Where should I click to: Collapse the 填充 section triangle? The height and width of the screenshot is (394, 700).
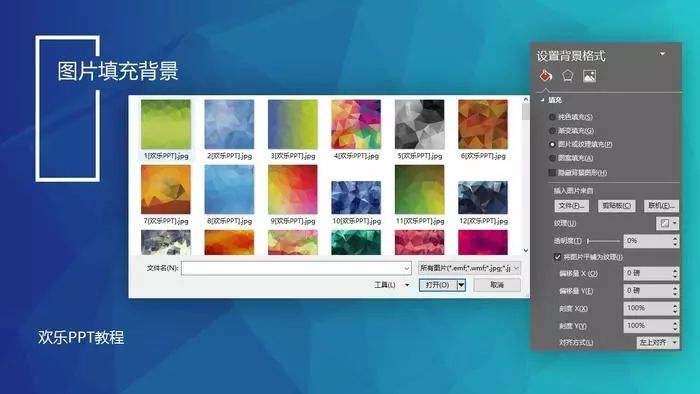coord(542,100)
